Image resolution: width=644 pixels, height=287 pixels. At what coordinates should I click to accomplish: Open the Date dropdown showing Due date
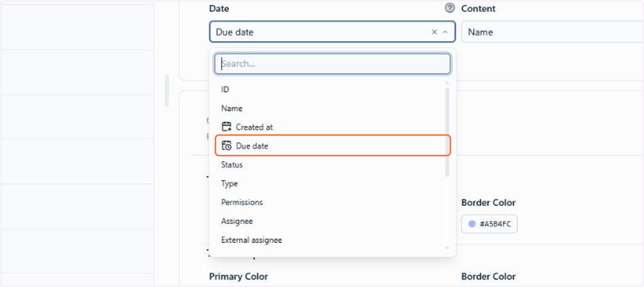332,32
